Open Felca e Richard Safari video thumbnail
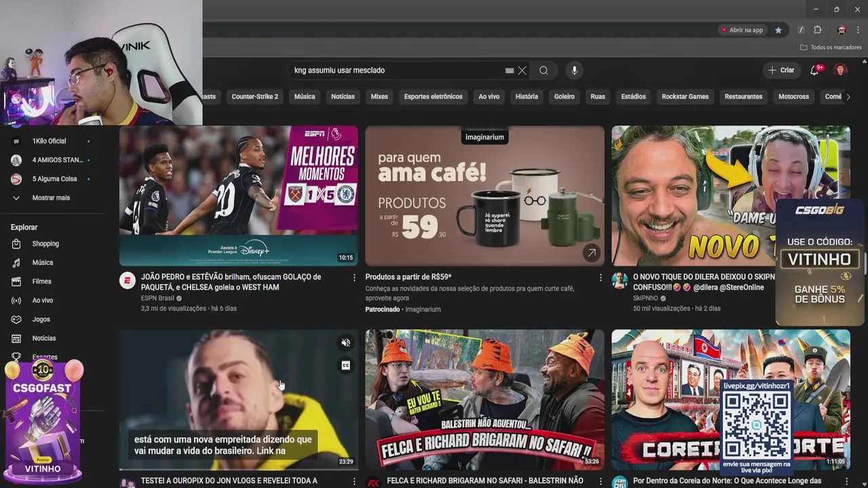The height and width of the screenshot is (488, 868). point(485,400)
